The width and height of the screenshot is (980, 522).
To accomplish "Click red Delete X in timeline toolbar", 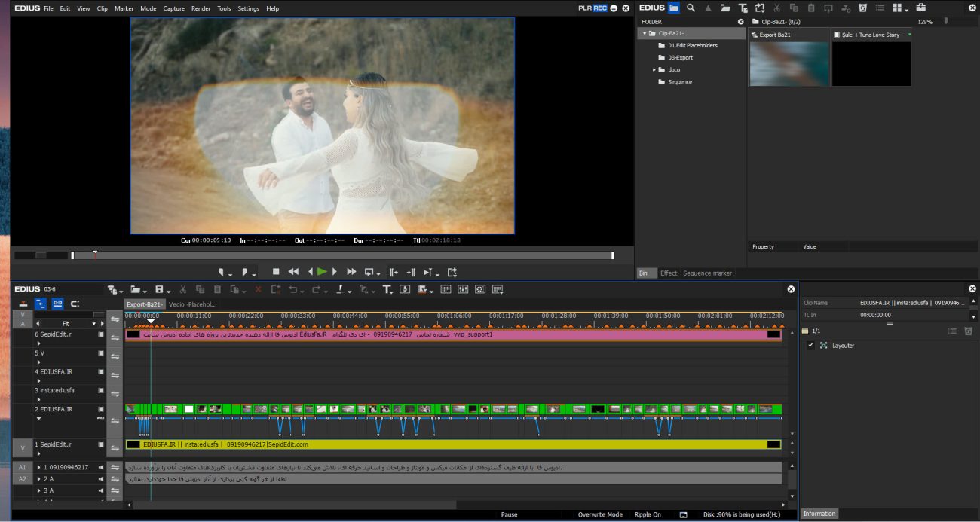I will 259,289.
